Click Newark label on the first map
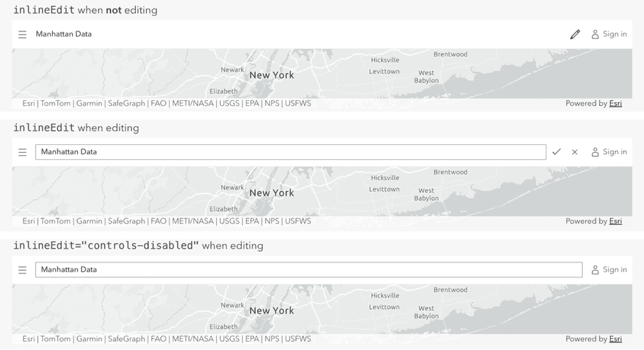The width and height of the screenshot is (644, 350). click(x=232, y=70)
